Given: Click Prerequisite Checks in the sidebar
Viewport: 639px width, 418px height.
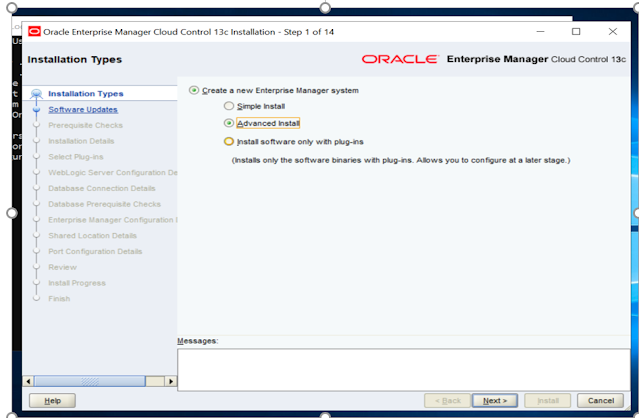Looking at the screenshot, I should click(85, 125).
